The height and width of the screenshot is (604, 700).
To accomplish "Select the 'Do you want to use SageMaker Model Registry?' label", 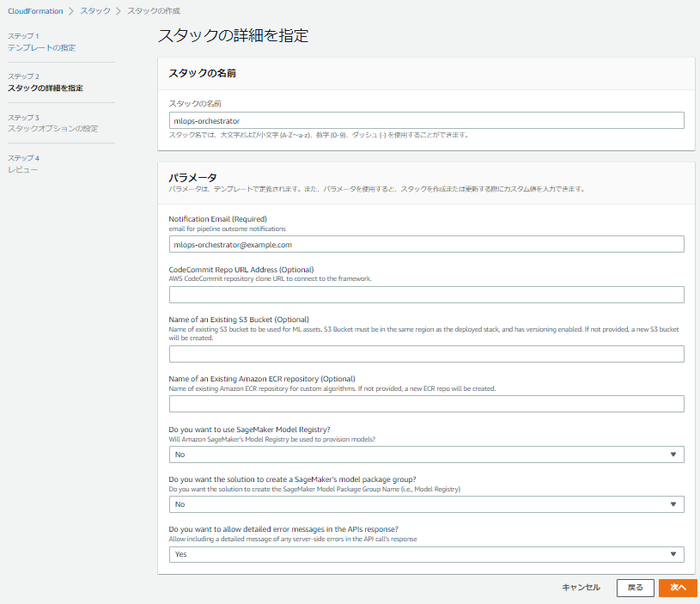I will click(x=250, y=430).
